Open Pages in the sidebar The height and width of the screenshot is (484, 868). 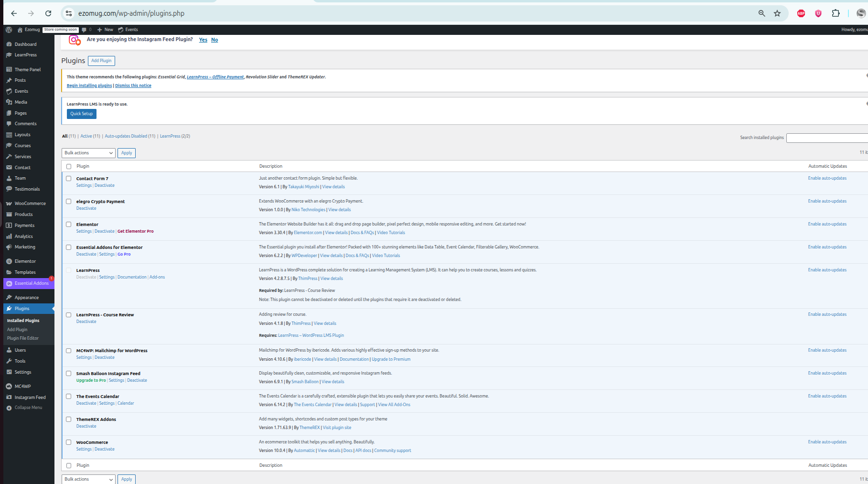click(x=21, y=113)
